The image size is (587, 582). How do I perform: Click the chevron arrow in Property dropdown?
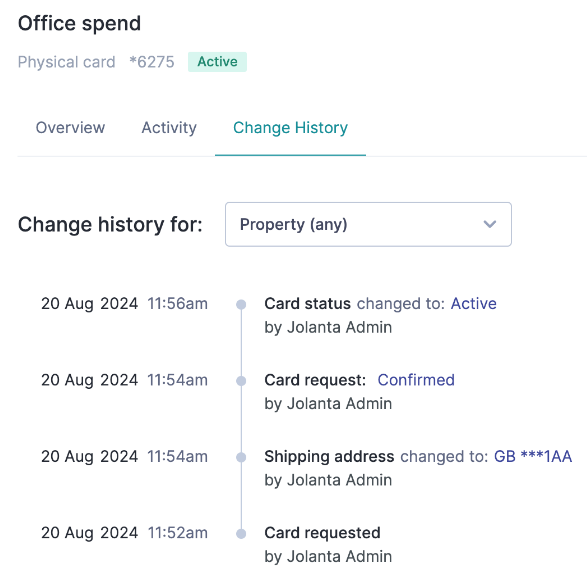(x=490, y=224)
